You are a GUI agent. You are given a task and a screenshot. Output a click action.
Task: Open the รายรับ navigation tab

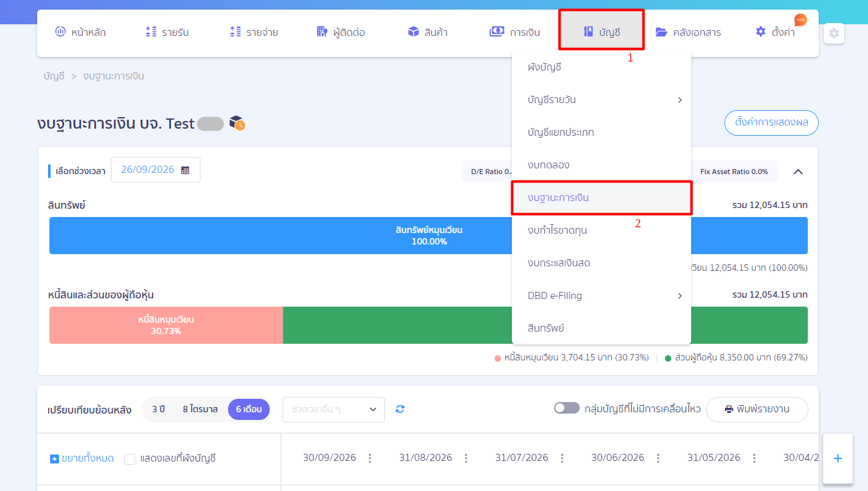(x=167, y=31)
